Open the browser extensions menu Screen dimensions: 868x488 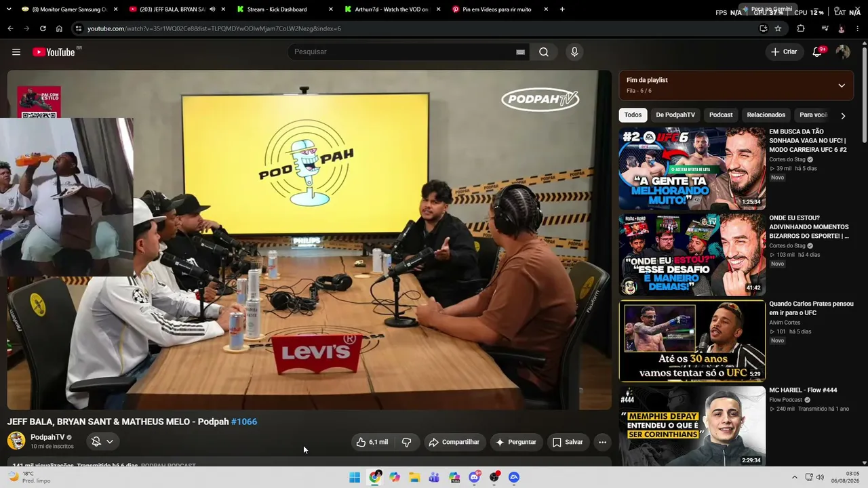pyautogui.click(x=801, y=28)
